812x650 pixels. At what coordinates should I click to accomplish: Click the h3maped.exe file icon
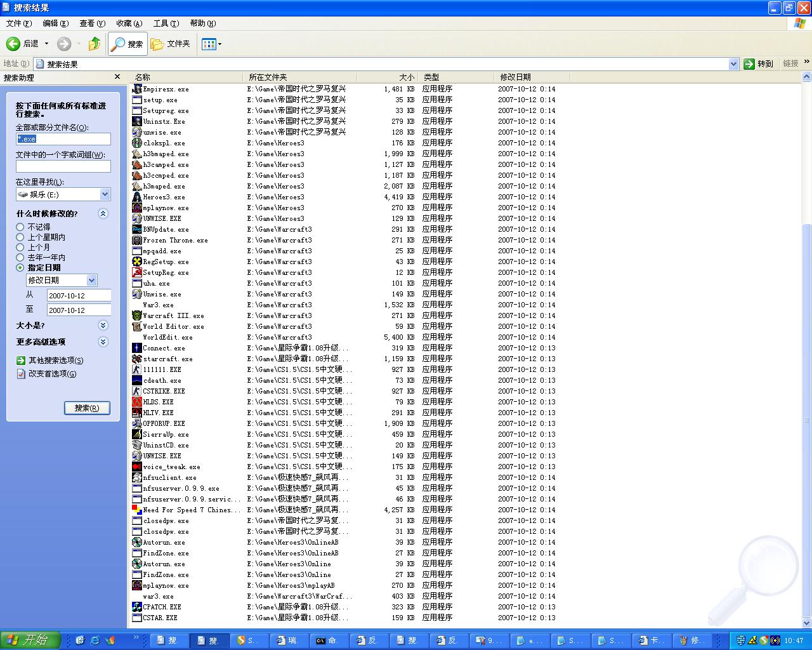coord(137,186)
